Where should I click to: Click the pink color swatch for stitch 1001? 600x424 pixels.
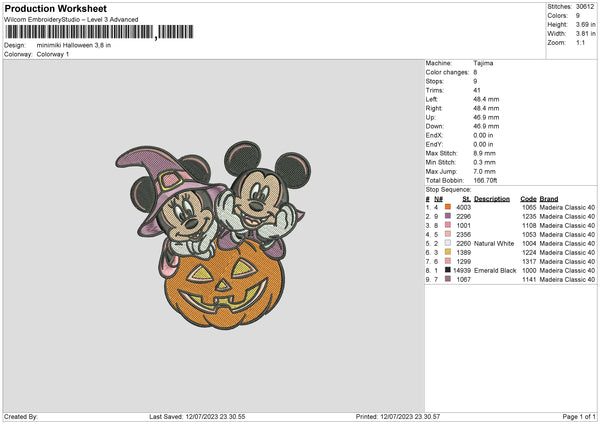[448, 225]
